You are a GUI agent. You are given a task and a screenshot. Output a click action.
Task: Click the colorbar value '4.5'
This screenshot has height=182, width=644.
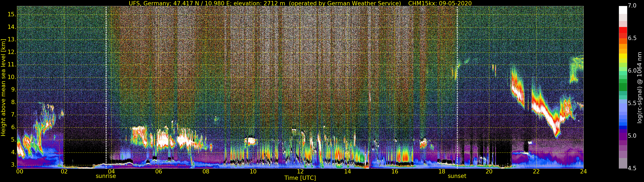pyautogui.click(x=632, y=168)
